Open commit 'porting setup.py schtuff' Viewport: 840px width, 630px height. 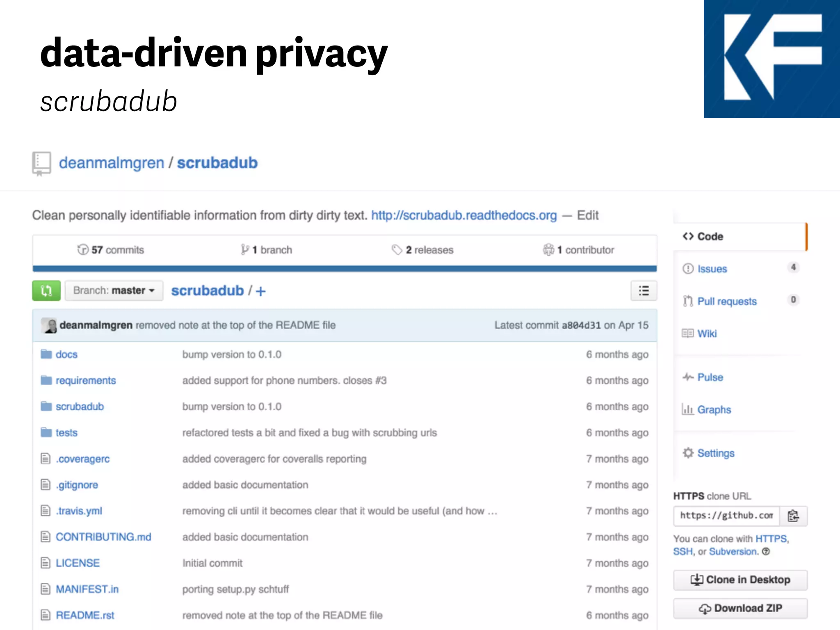(x=235, y=589)
